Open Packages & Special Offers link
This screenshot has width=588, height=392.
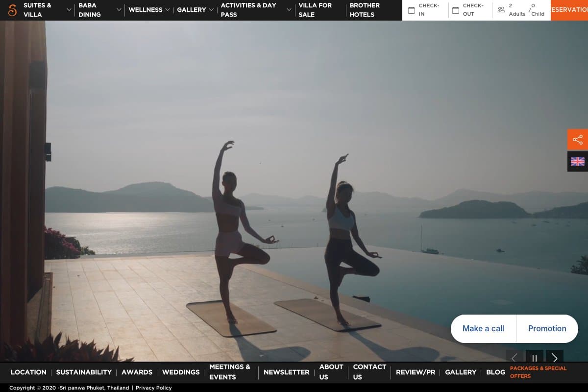click(538, 372)
